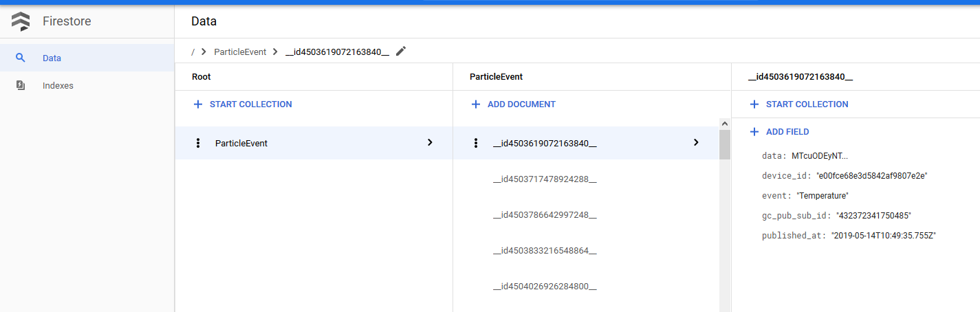Open document __id4503786642997248__
Viewport: 980px width, 312px height.
point(545,215)
